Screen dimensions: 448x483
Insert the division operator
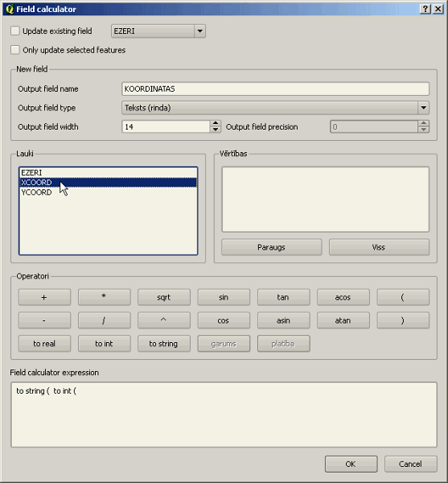104,320
